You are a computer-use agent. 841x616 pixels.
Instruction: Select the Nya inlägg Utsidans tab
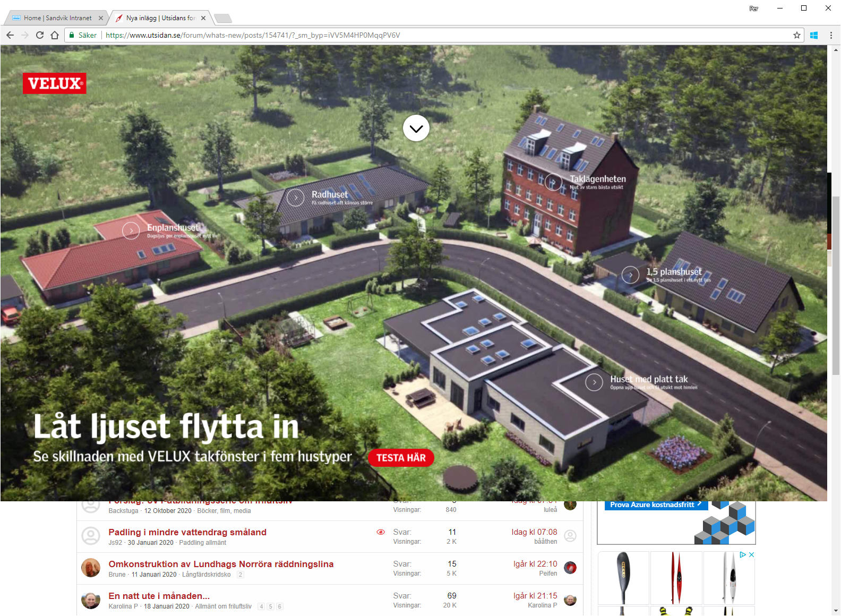click(x=161, y=18)
